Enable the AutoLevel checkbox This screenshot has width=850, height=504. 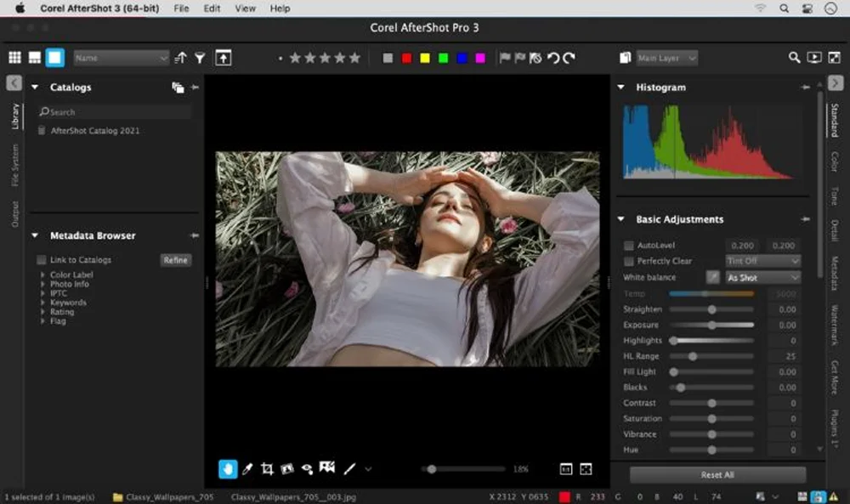tap(629, 246)
